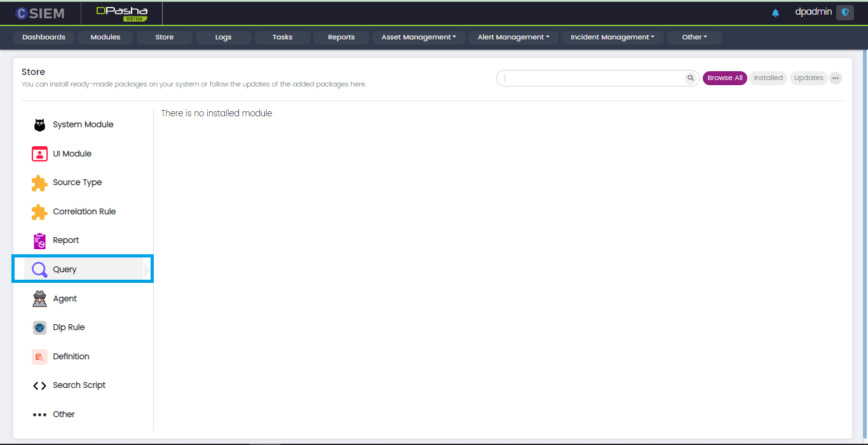Viewport: 868px width, 445px height.
Task: Select the Agent spy icon
Action: tap(39, 299)
